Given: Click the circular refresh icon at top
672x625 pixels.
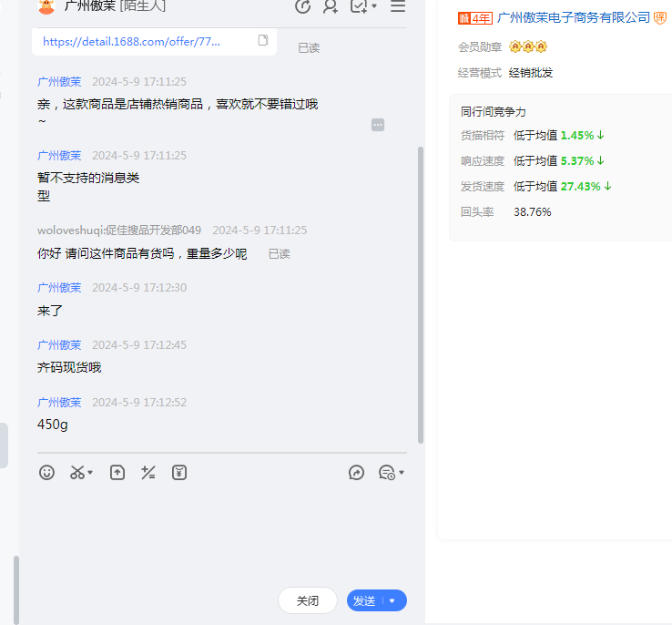Looking at the screenshot, I should click(303, 6).
